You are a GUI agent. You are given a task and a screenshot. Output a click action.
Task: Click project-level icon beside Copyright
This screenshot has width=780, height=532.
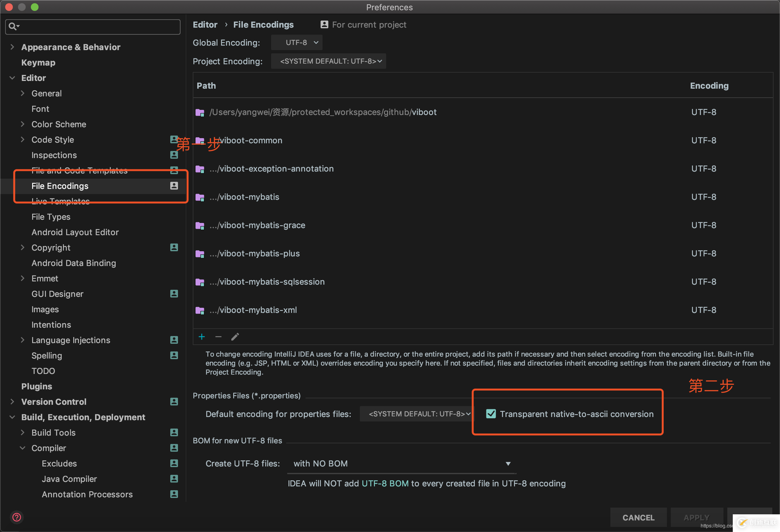click(x=174, y=247)
